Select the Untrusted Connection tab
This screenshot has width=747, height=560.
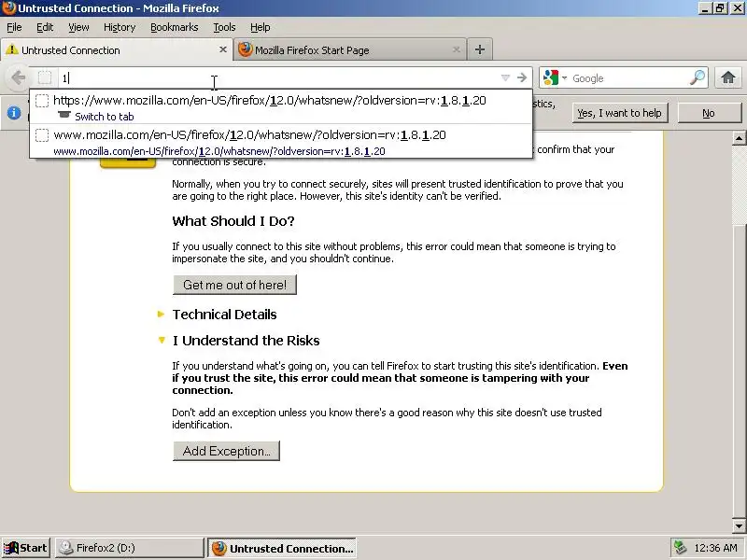coord(116,49)
